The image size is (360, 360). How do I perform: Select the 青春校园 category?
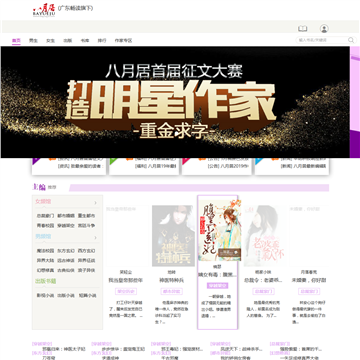point(45,226)
